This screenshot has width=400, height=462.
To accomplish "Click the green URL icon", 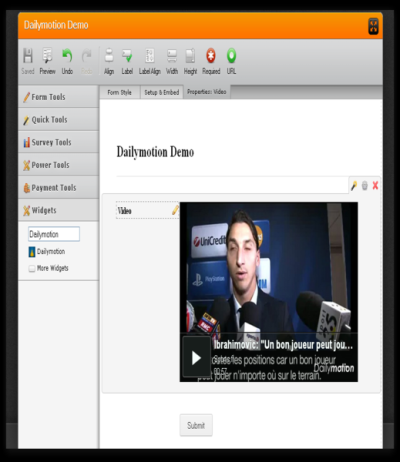I will tap(231, 56).
